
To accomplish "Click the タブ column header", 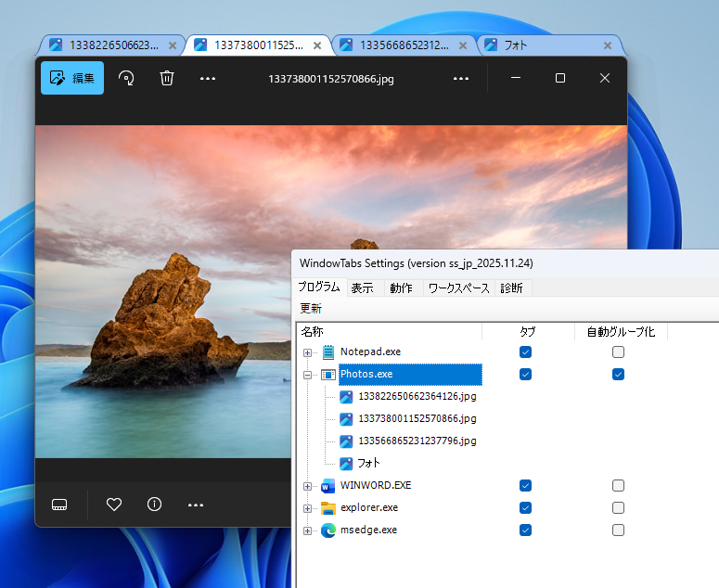I will pos(528,331).
